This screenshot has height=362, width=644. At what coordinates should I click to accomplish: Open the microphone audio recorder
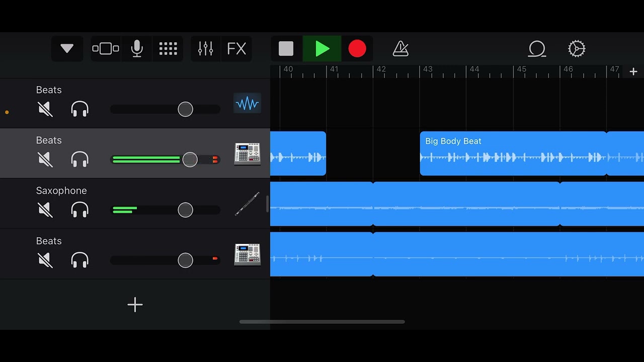click(137, 49)
